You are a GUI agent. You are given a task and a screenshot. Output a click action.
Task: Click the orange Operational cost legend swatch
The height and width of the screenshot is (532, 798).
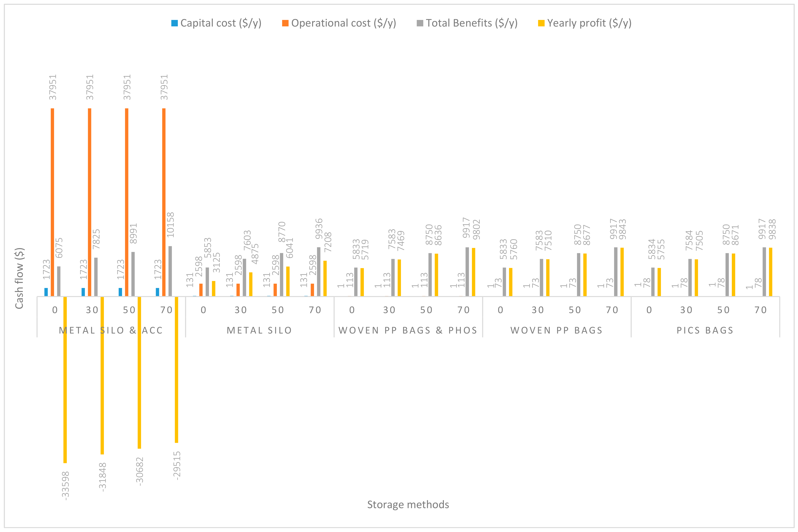coord(285,23)
